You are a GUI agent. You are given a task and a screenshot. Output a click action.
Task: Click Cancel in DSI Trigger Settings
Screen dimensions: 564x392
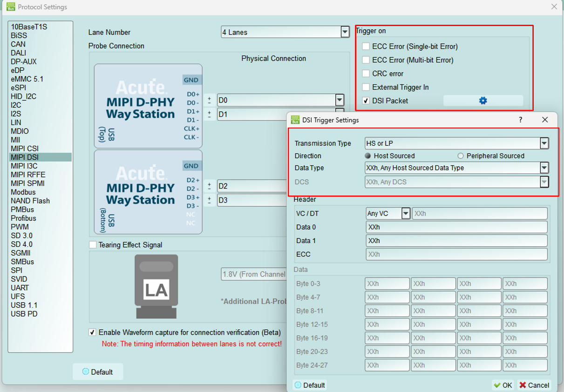pyautogui.click(x=534, y=385)
